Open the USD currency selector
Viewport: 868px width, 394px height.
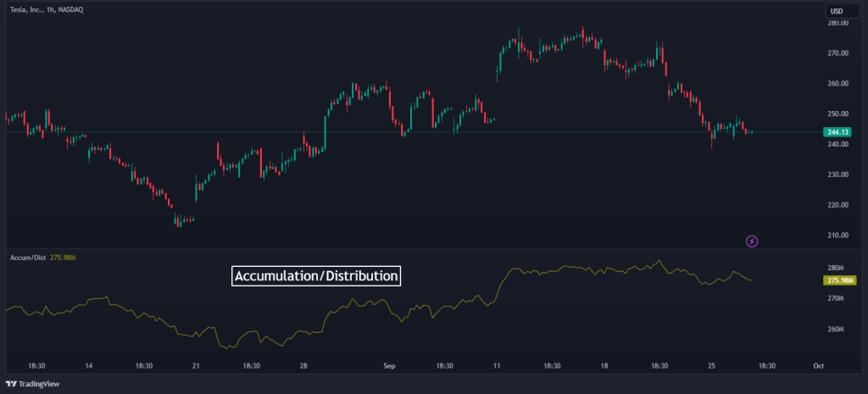837,11
